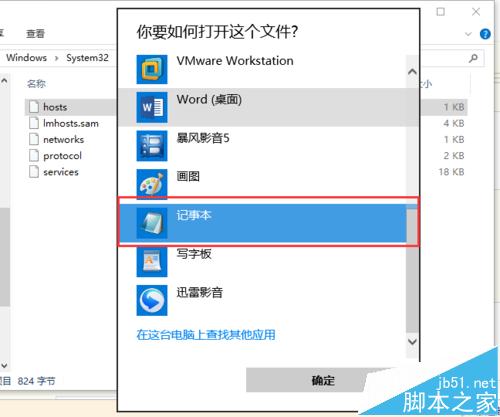
Task: Navigate to System32 in breadcrumb path
Action: tap(87, 58)
